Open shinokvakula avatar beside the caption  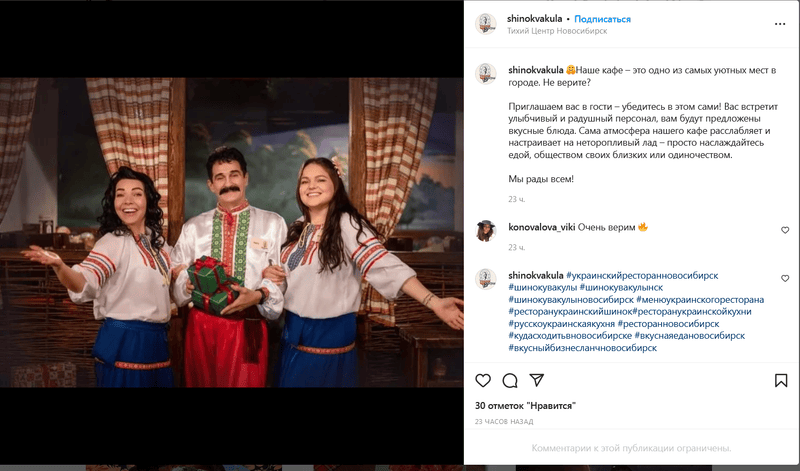486,74
